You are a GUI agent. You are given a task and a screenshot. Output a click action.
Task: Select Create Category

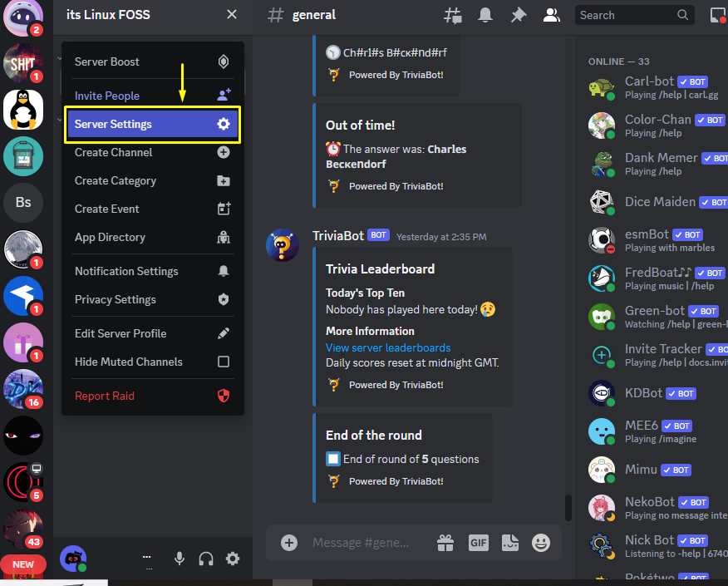tap(153, 180)
